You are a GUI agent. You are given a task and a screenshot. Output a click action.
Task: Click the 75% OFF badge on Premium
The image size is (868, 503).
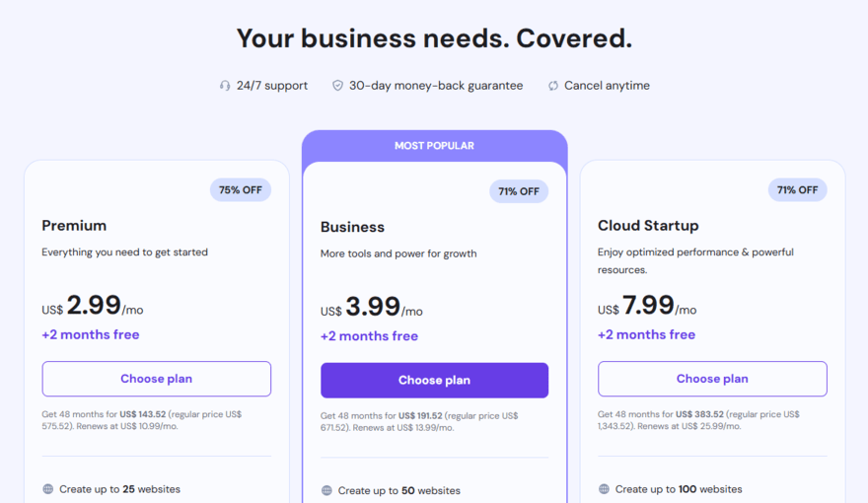[x=240, y=189]
